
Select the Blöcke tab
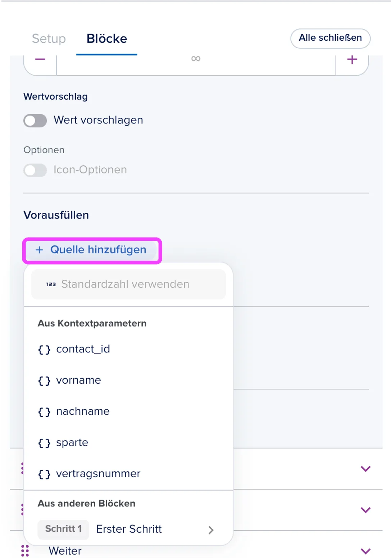point(107,39)
